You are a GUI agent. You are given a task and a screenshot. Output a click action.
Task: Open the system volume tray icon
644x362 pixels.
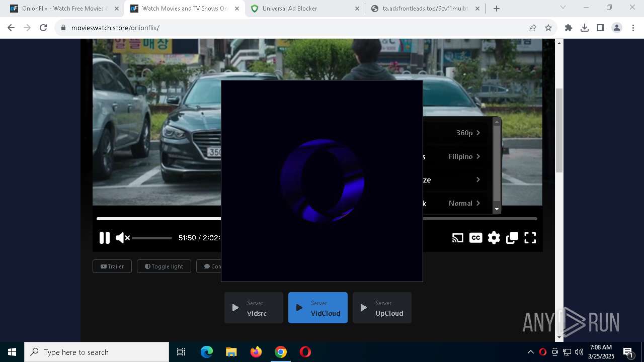(579, 352)
